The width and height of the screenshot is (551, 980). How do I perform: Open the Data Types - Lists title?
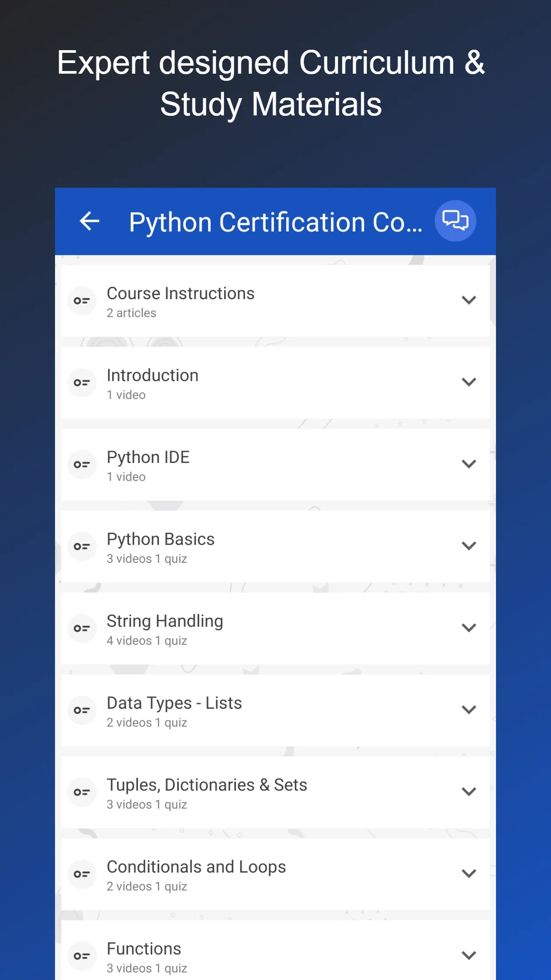point(174,703)
